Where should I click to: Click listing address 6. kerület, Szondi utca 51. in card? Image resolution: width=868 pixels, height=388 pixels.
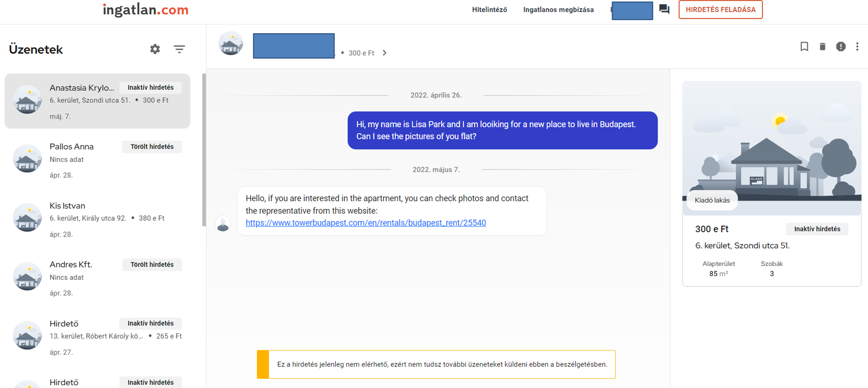click(742, 246)
